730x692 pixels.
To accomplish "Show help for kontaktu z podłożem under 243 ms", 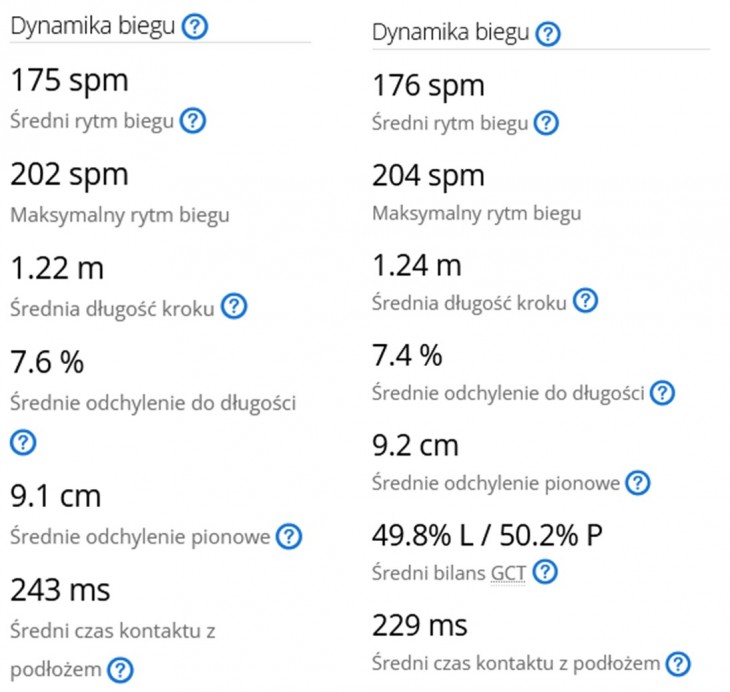I will click(x=120, y=670).
